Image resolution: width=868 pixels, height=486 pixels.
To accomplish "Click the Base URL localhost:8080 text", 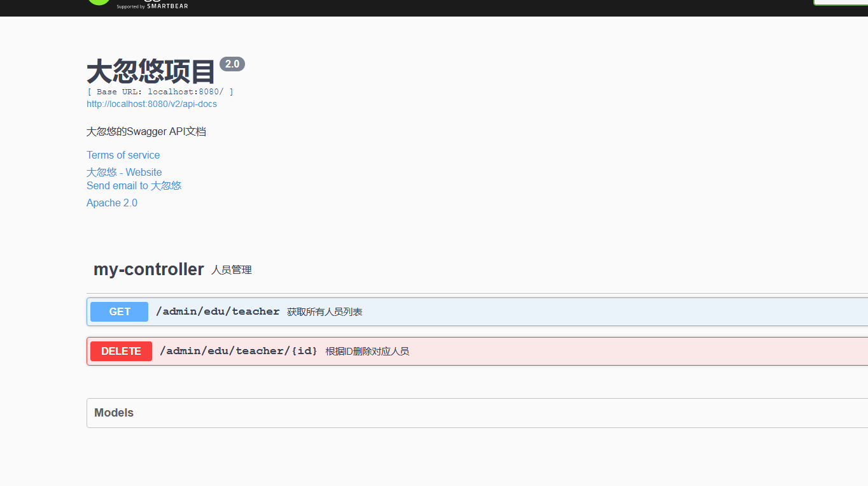I will [x=160, y=92].
